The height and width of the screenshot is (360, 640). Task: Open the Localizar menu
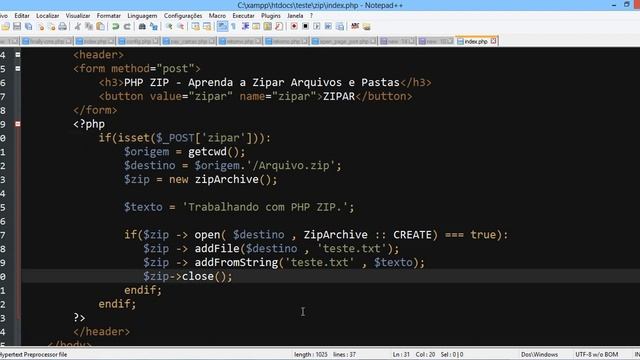[47, 16]
